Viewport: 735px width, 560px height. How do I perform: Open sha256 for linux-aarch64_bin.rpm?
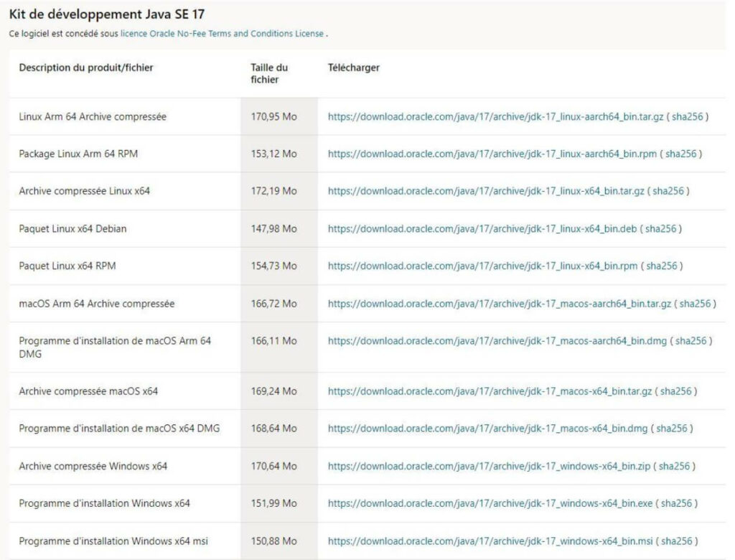(680, 154)
